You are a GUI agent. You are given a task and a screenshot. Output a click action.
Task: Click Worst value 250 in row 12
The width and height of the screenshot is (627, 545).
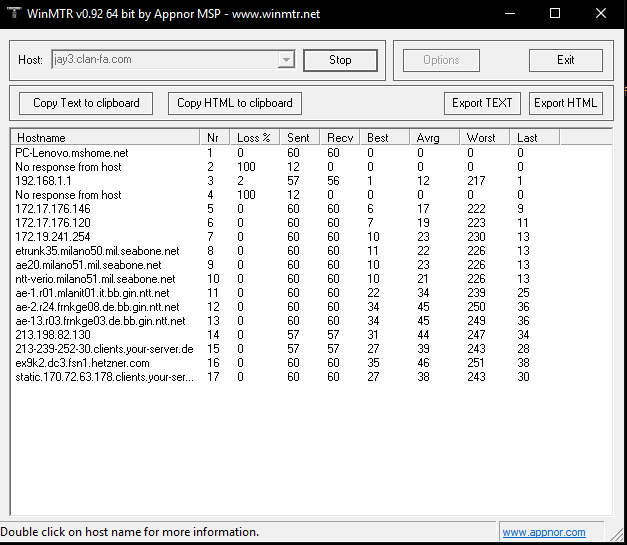(x=476, y=307)
